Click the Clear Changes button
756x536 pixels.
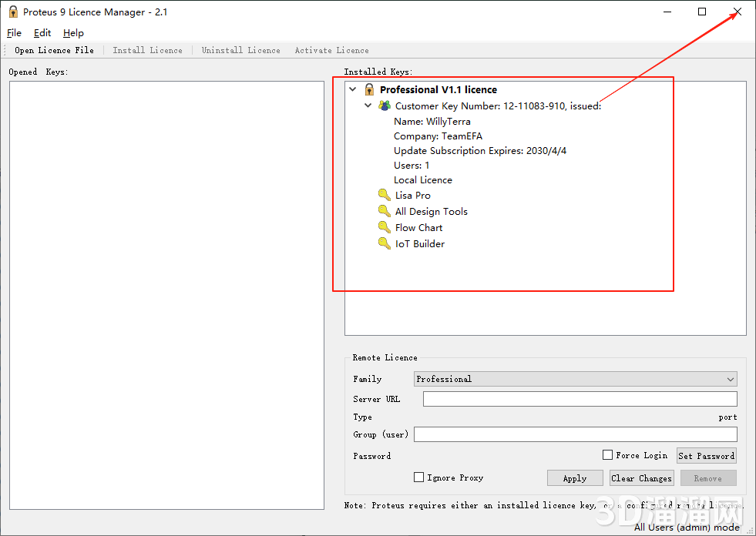641,478
